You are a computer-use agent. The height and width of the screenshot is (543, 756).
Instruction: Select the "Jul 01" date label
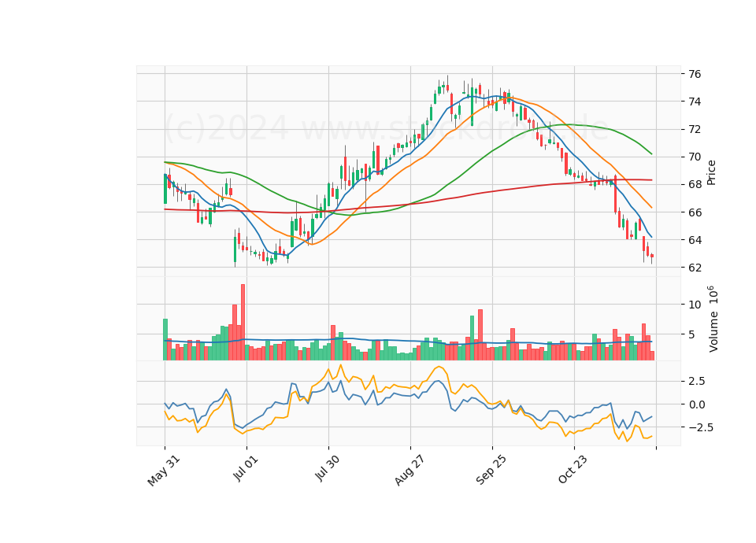[x=246, y=467]
